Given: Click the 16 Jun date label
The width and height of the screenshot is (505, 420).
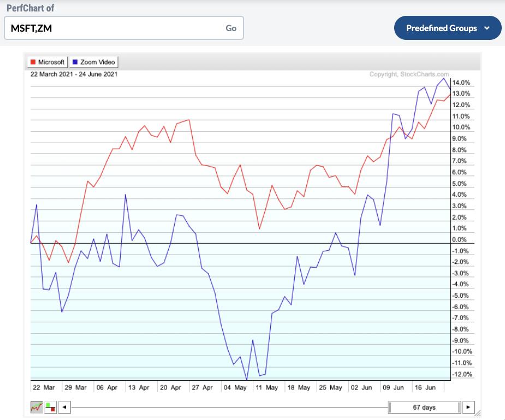Looking at the screenshot, I should pyautogui.click(x=425, y=387).
